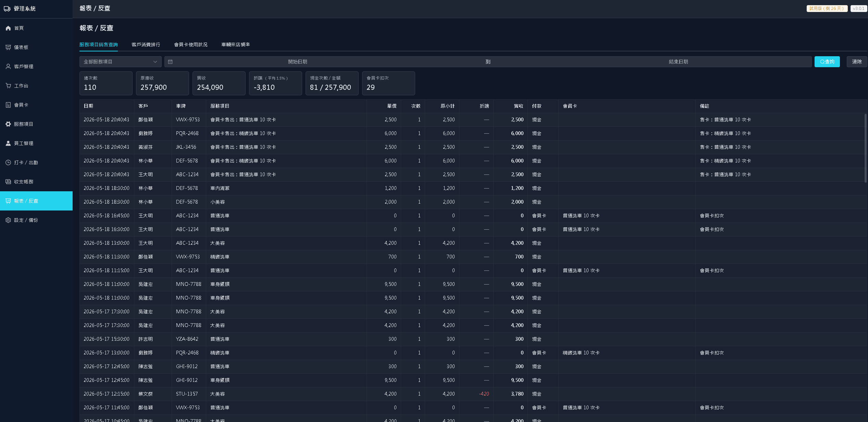
Task: Open 收支帳務 in the sidebar
Action: (36, 182)
